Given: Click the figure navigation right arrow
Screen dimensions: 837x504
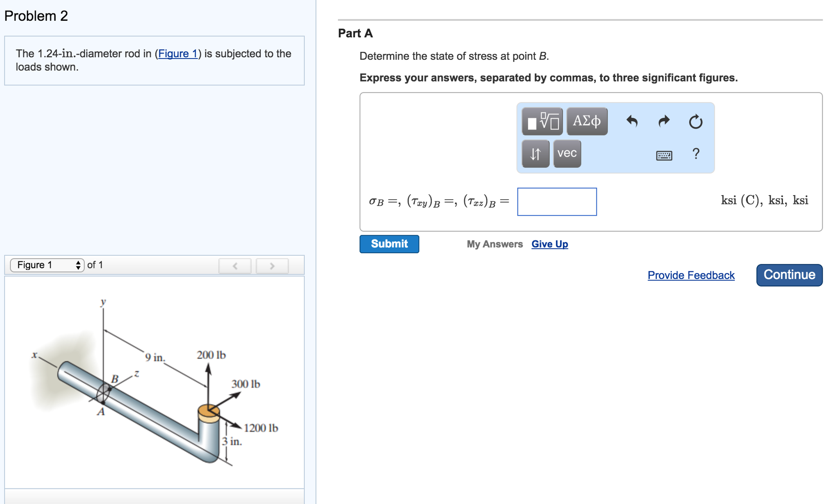Looking at the screenshot, I should [x=272, y=265].
